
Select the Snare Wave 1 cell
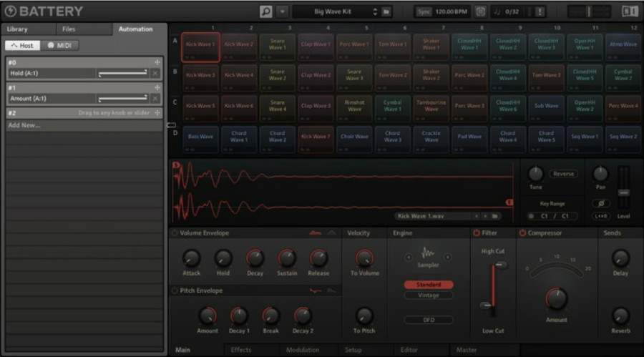(277, 44)
